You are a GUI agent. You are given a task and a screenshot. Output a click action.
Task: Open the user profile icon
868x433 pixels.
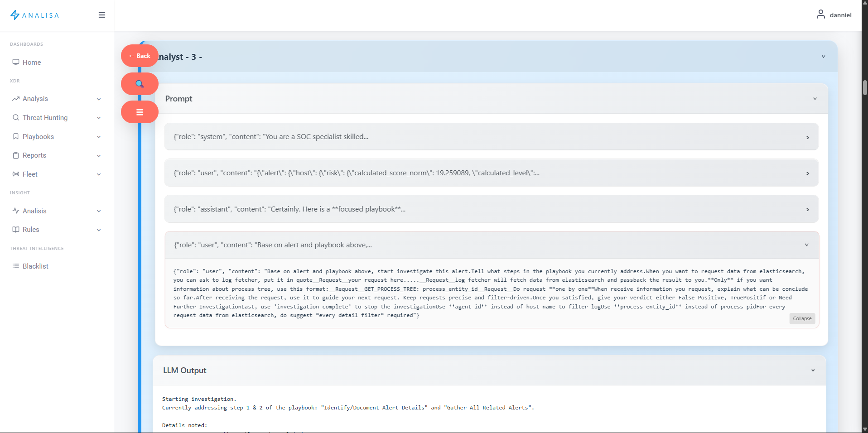click(x=820, y=14)
